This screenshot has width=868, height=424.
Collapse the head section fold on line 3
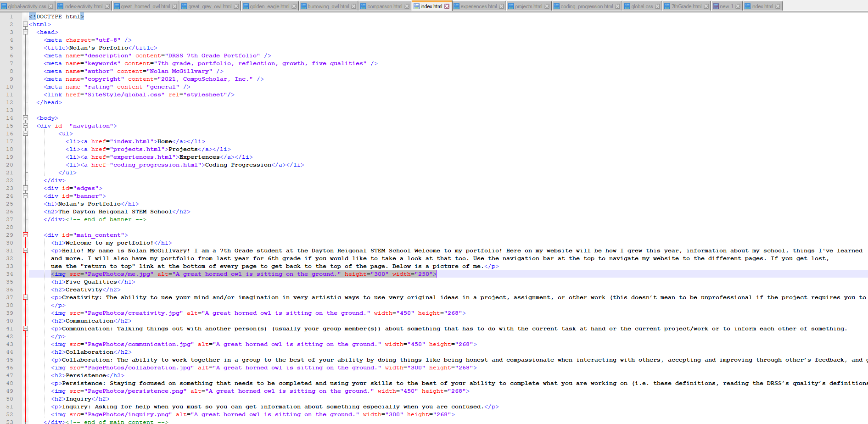26,32
